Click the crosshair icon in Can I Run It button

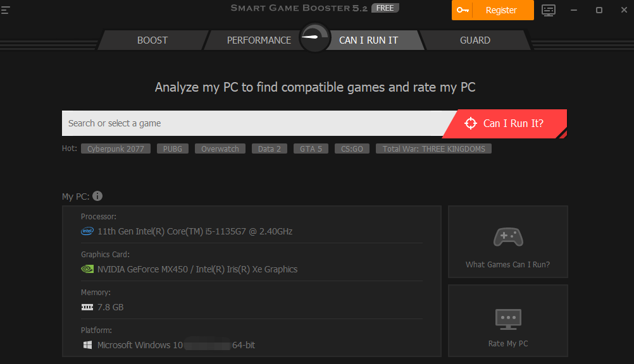471,123
